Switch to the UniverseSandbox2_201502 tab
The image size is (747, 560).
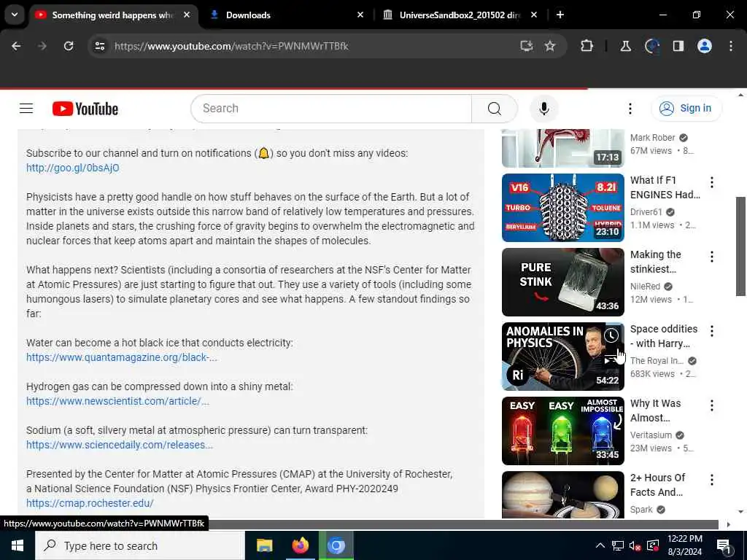click(x=460, y=15)
